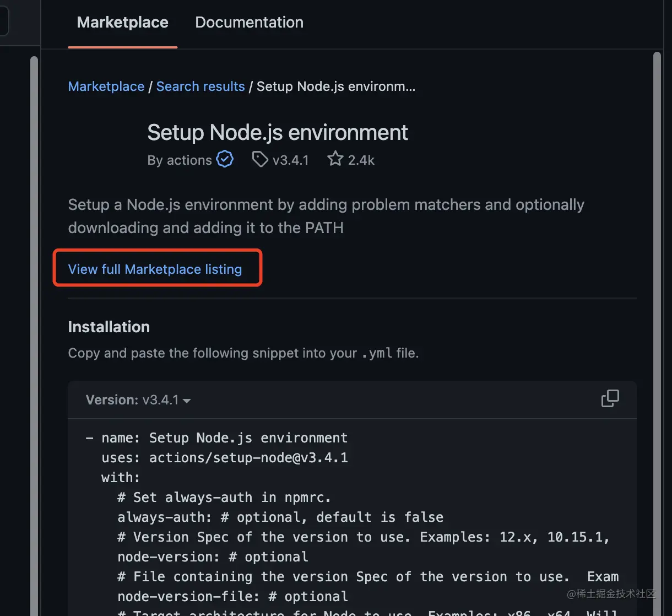Click the Marketplace breadcrumb link
The height and width of the screenshot is (616, 672).
(106, 87)
